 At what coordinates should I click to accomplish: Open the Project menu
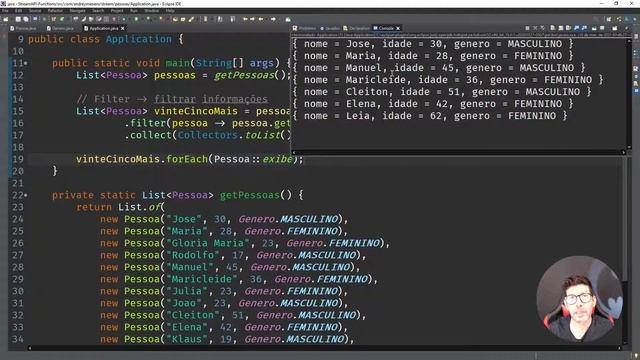coord(117,11)
